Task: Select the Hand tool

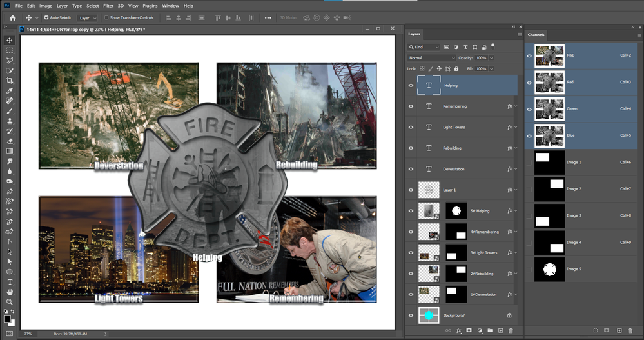Action: tap(10, 292)
